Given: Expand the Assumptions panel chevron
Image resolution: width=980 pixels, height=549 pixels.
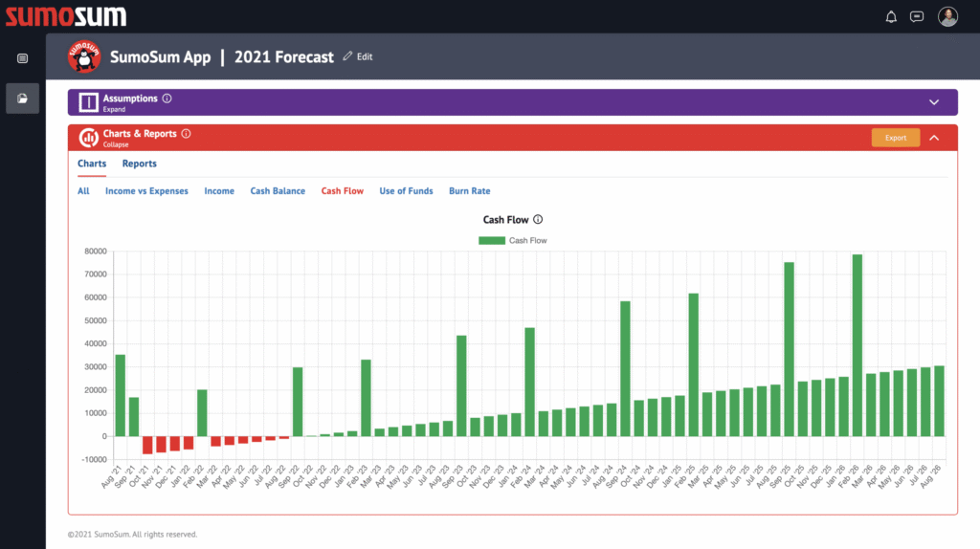Looking at the screenshot, I should coord(935,102).
